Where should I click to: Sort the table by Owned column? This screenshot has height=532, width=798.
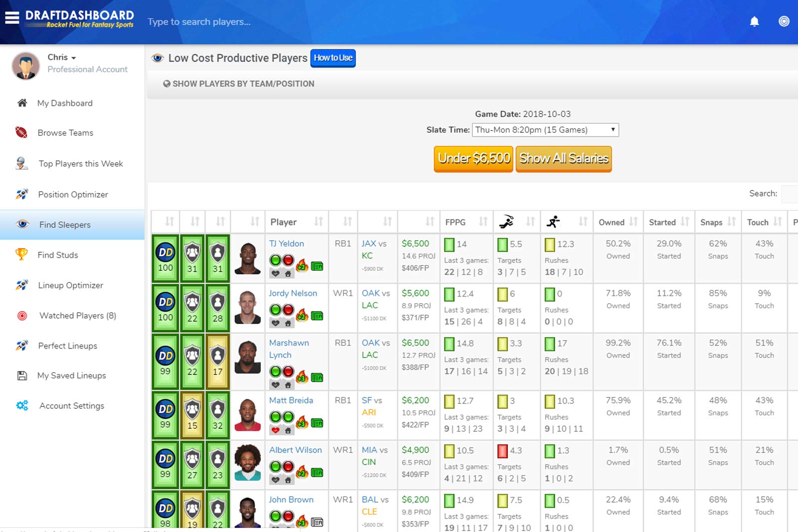coord(618,221)
